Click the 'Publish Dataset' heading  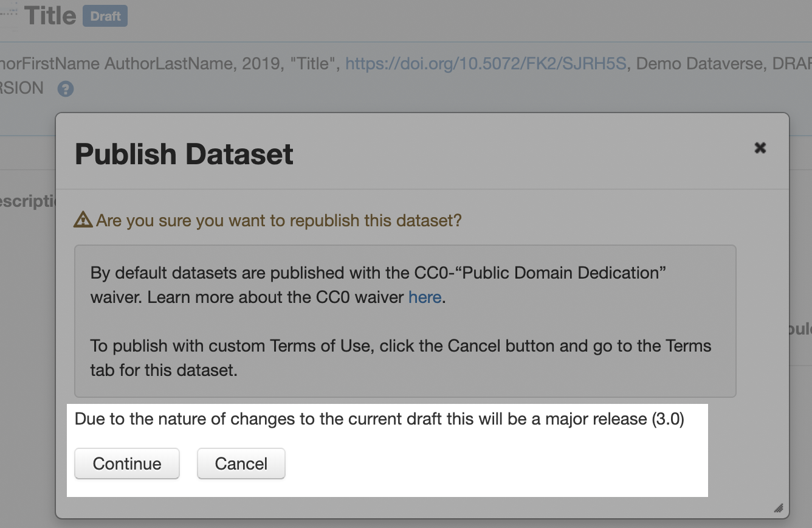pyautogui.click(x=184, y=154)
